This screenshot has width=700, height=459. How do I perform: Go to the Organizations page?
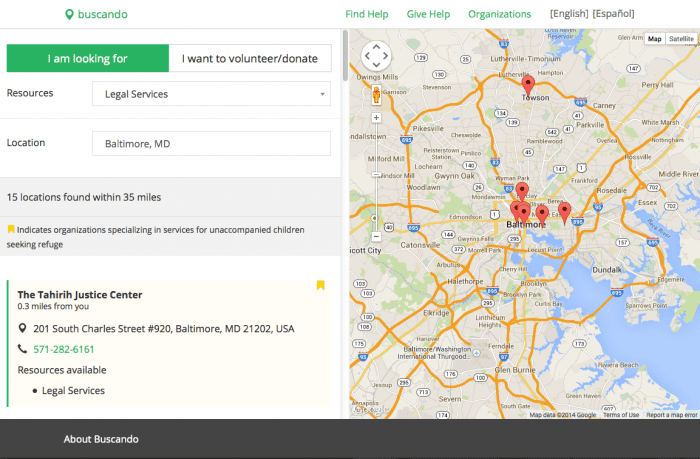(499, 15)
